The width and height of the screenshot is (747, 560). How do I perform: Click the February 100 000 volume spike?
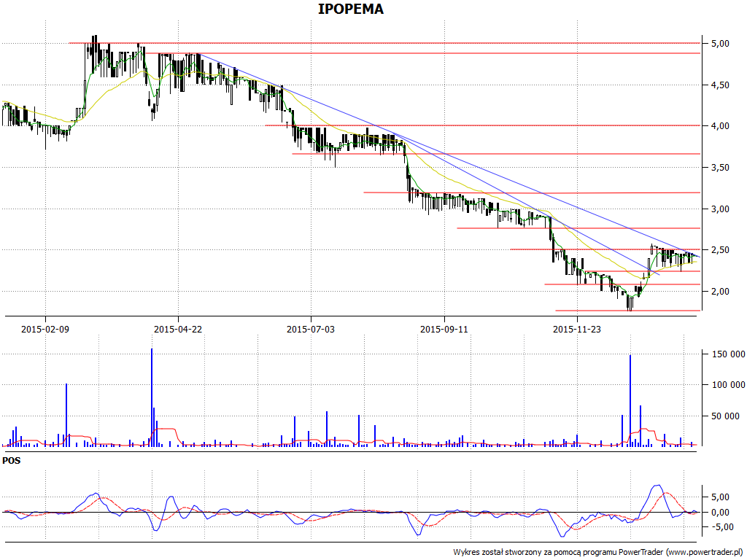(66, 415)
